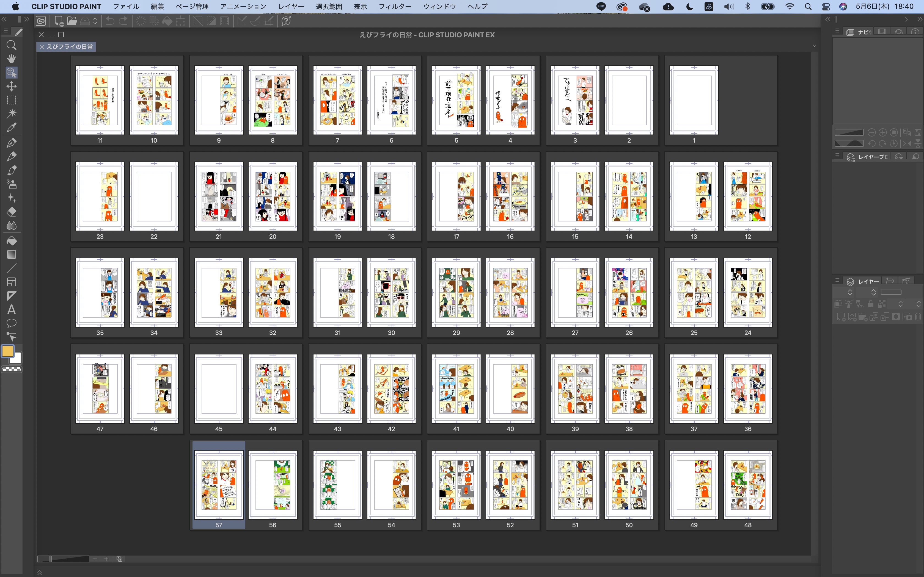Toggle Bluetooth in the menu bar
This screenshot has width=924, height=577.
[748, 7]
